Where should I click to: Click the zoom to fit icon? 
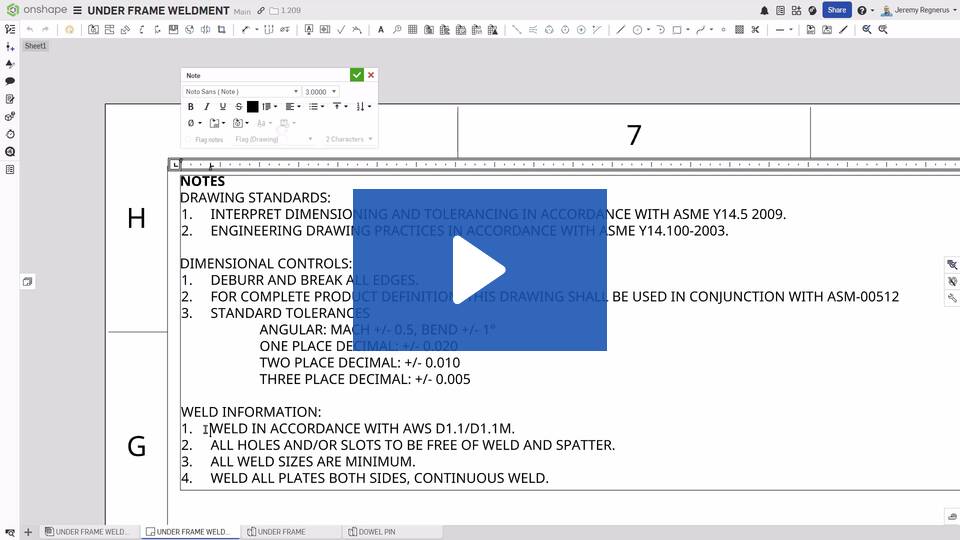pos(867,29)
